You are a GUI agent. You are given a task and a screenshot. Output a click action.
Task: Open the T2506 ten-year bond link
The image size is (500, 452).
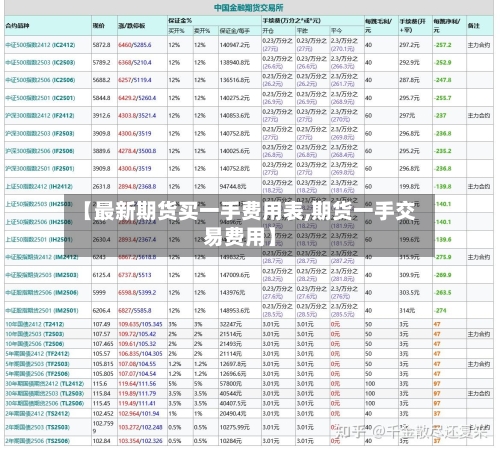point(35,344)
